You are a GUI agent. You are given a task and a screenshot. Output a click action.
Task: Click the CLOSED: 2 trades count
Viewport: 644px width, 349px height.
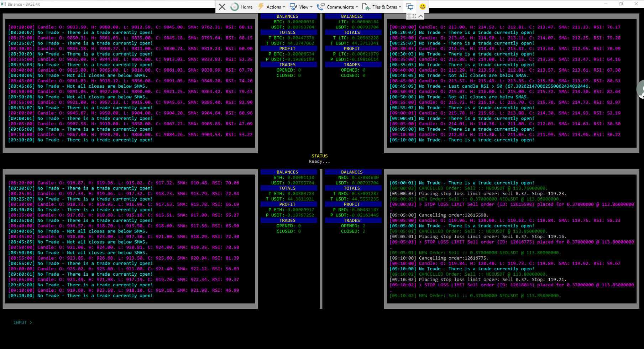353,231
